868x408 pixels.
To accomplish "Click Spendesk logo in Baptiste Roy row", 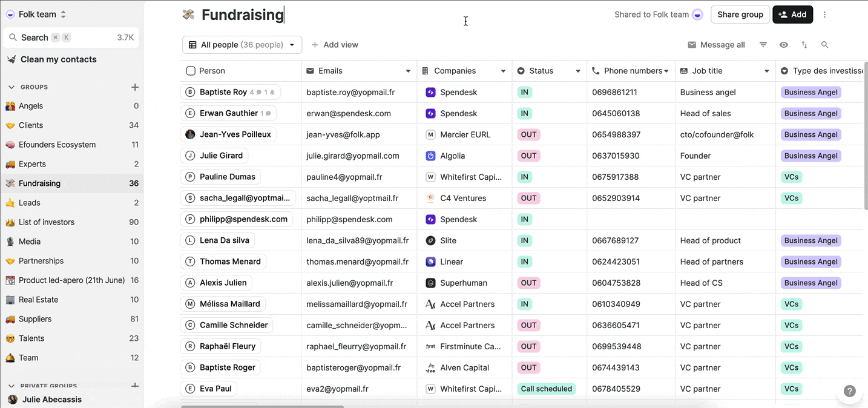I will [x=430, y=92].
